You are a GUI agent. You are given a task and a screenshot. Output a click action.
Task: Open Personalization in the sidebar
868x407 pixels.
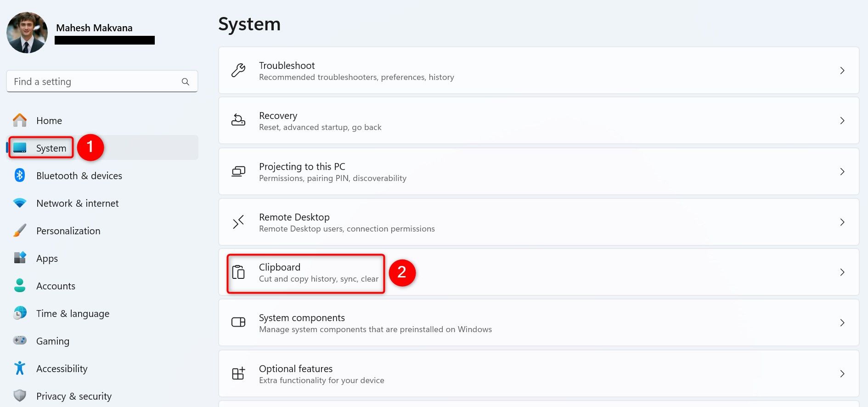tap(68, 231)
